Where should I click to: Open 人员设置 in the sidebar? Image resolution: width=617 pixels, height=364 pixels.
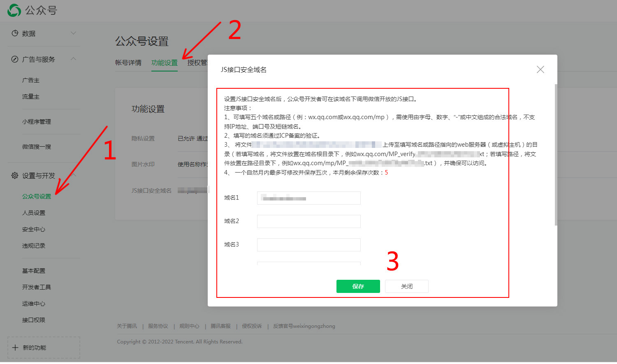point(34,213)
